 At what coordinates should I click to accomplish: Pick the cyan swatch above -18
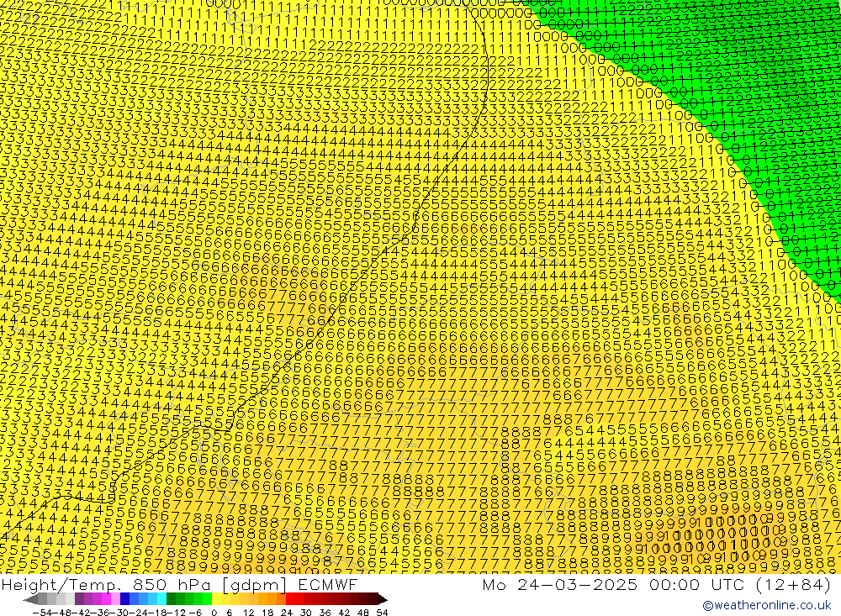pos(161,599)
